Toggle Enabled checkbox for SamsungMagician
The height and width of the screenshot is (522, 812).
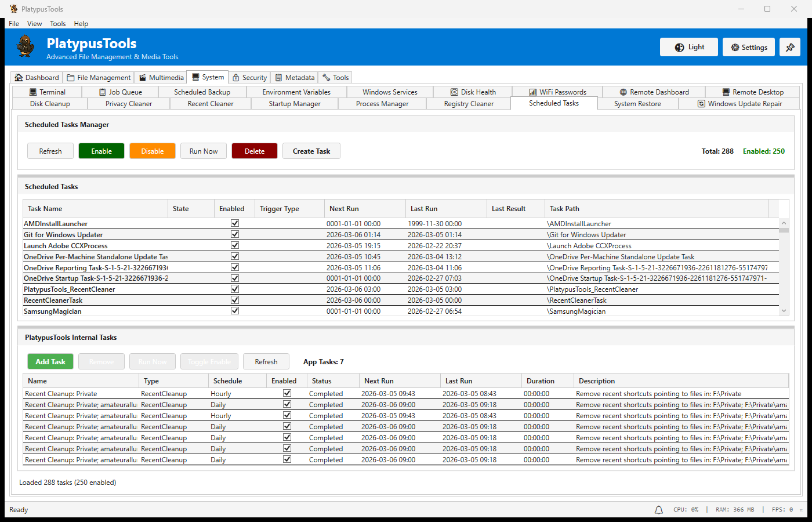click(x=235, y=311)
